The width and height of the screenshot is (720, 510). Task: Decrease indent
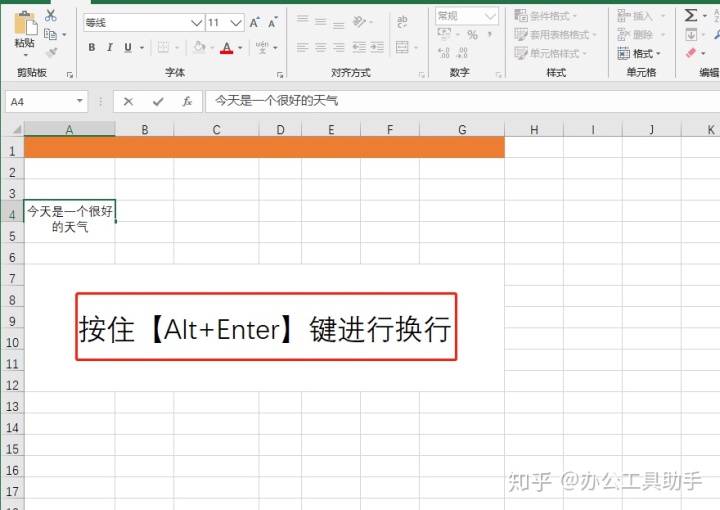pos(359,47)
